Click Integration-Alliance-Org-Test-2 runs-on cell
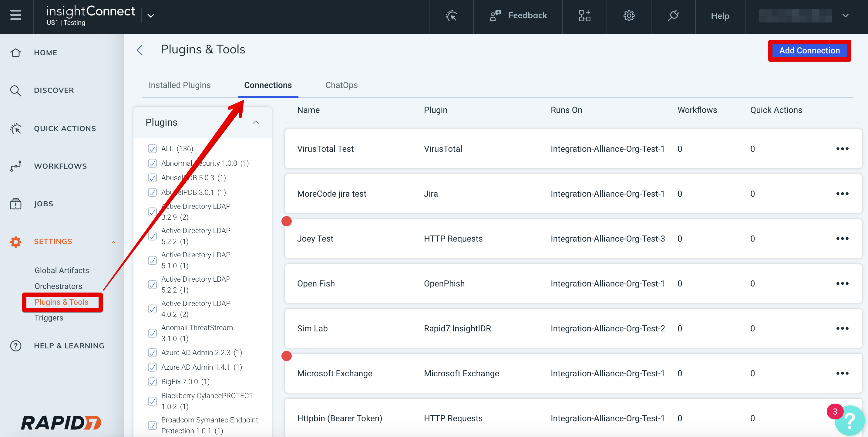Image resolution: width=868 pixels, height=437 pixels. point(607,328)
